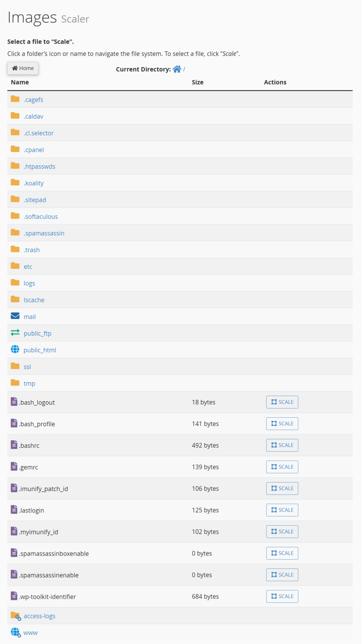Image resolution: width=362 pixels, height=644 pixels.
Task: Open the www symlink folder
Action: click(x=31, y=633)
